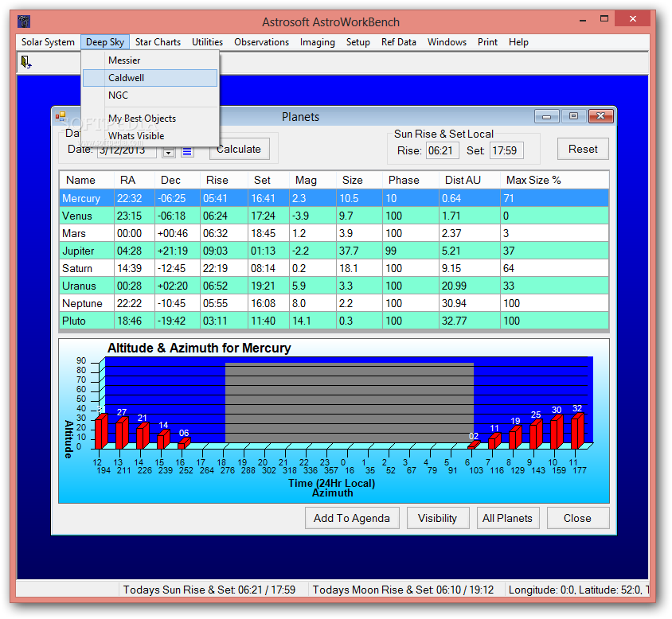Select the Mercury row
The width and height of the screenshot is (672, 619).
(334, 198)
